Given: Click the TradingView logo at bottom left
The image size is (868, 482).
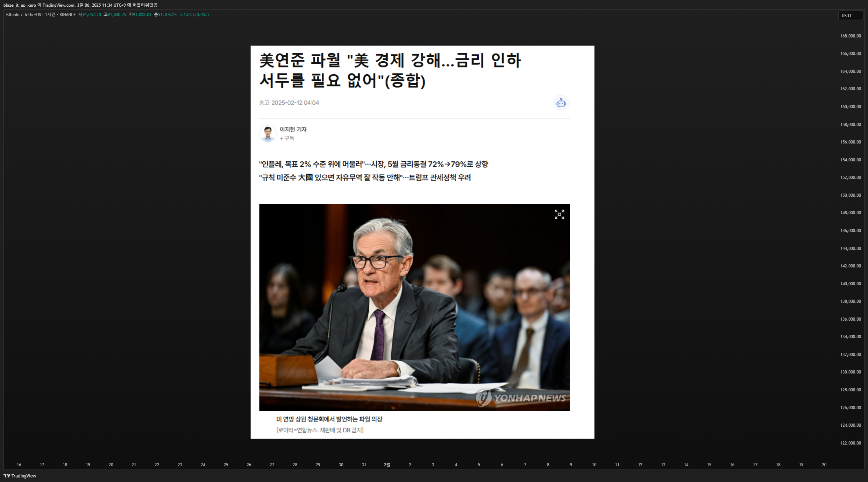Looking at the screenshot, I should click(20, 476).
